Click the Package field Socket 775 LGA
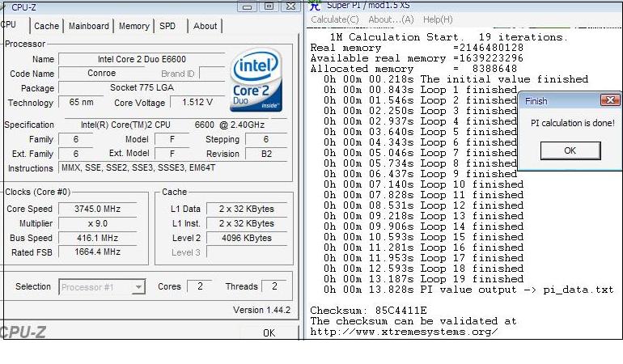The height and width of the screenshot is (364, 623). point(142,87)
